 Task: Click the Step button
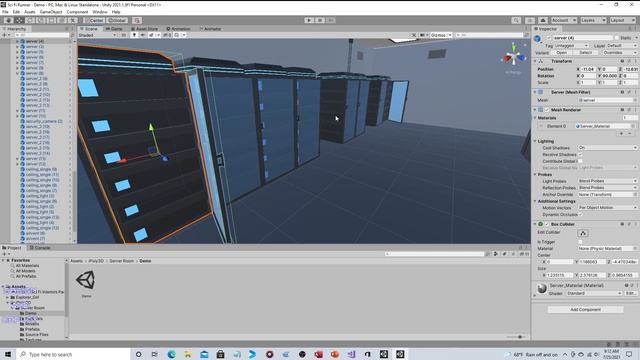click(x=331, y=20)
